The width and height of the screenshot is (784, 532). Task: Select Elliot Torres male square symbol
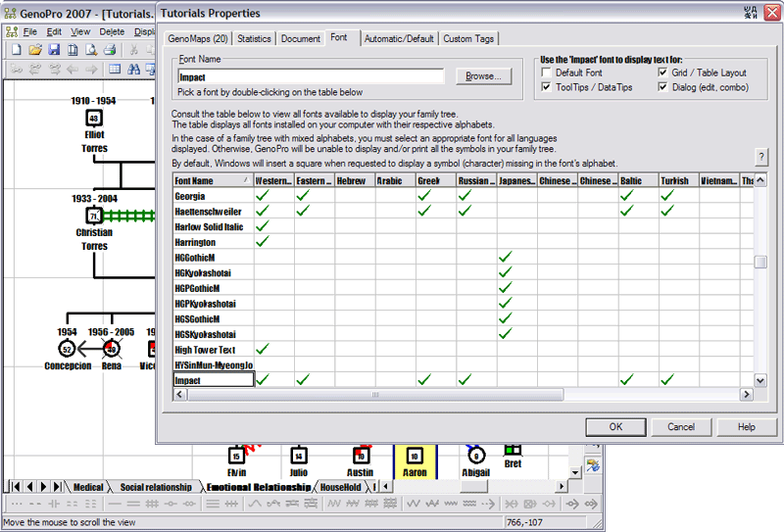(x=94, y=118)
